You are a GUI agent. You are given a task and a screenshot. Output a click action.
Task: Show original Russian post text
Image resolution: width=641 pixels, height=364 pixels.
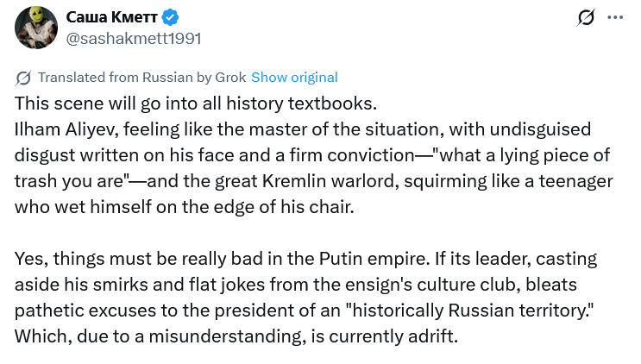coord(294,78)
